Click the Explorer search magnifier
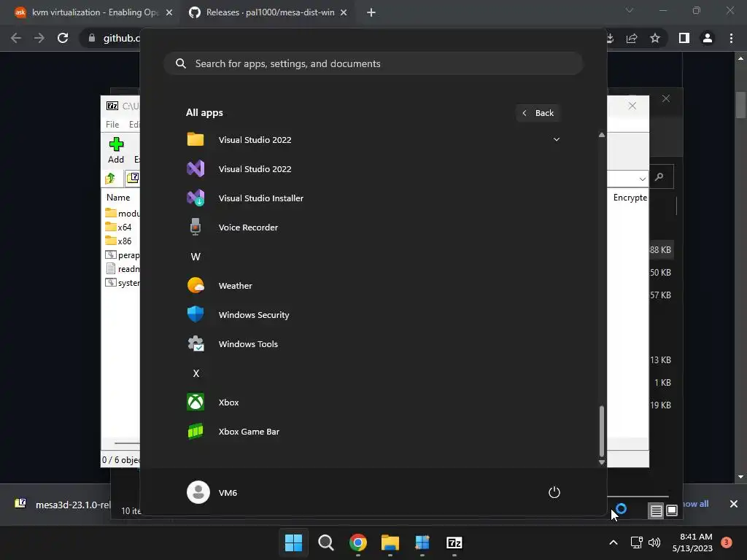This screenshot has height=560, width=747. pyautogui.click(x=659, y=177)
